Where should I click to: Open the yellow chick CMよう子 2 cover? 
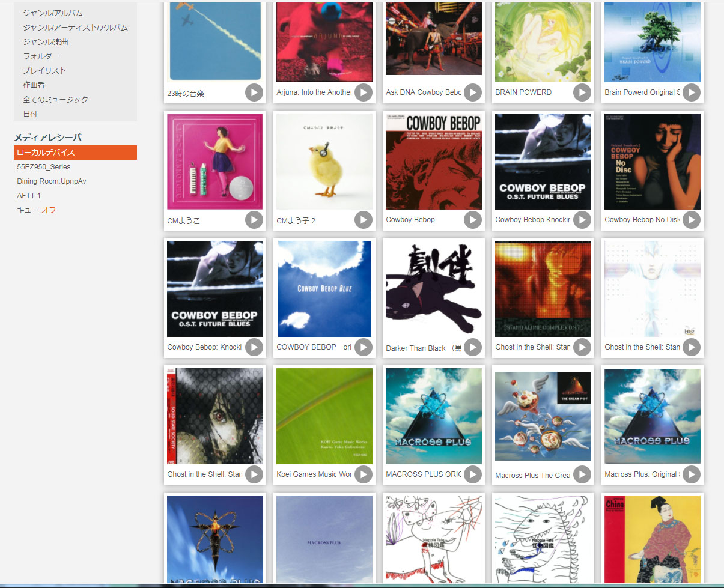[x=324, y=162]
